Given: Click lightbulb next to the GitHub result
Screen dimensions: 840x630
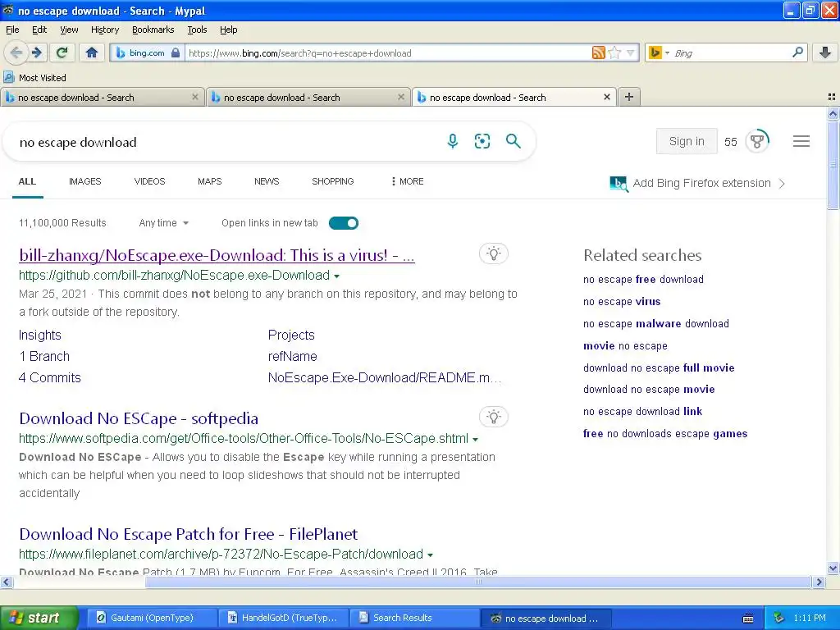Looking at the screenshot, I should [x=493, y=253].
